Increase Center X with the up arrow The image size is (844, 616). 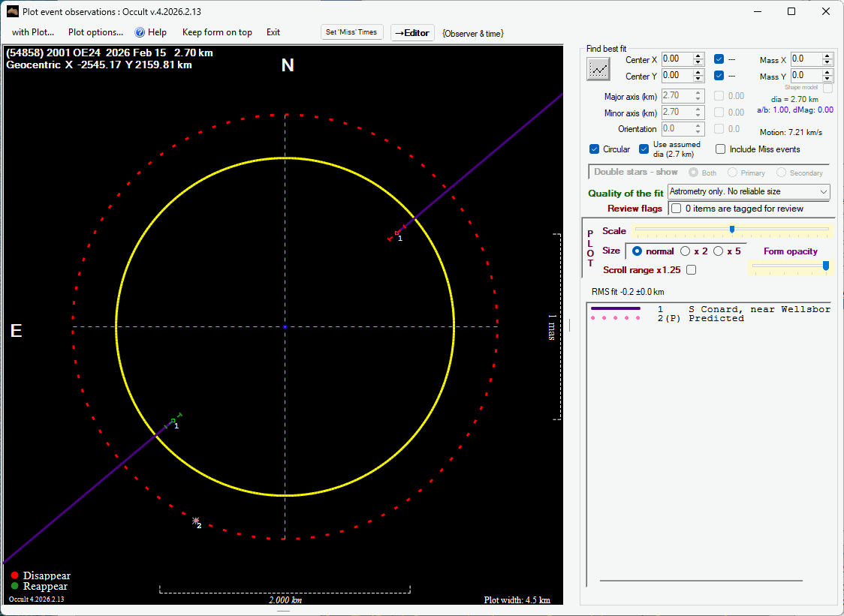[x=698, y=56]
